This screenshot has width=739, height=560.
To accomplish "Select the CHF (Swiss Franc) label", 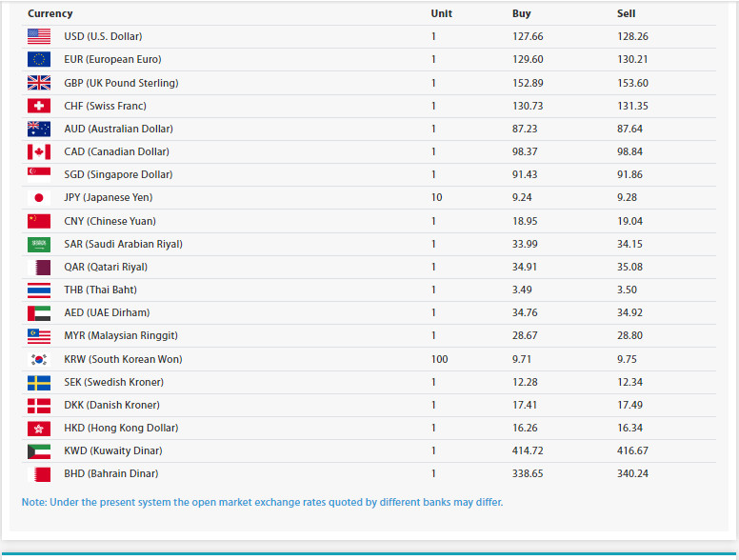I will coord(105,106).
